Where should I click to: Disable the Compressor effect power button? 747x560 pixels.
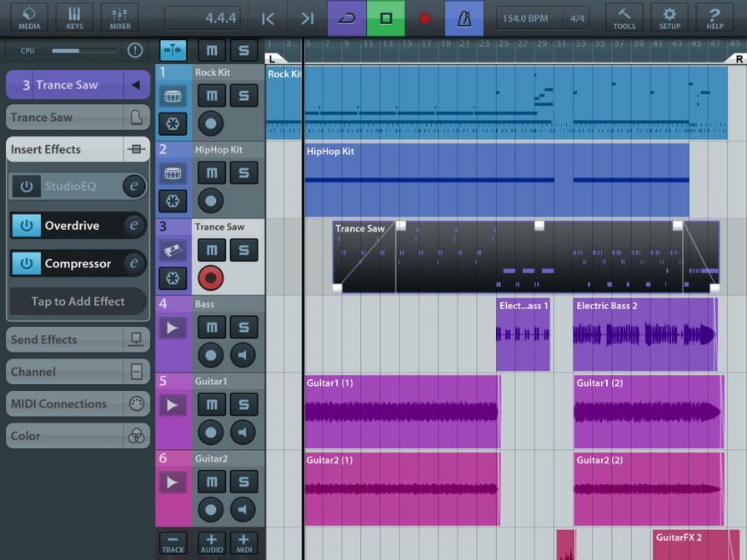(x=27, y=263)
